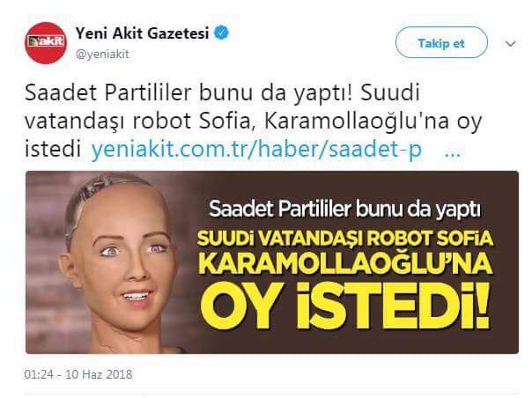Click "Karamollaoğlu'na oy" in the tweet text
This screenshot has width=532, height=398.
point(373,122)
